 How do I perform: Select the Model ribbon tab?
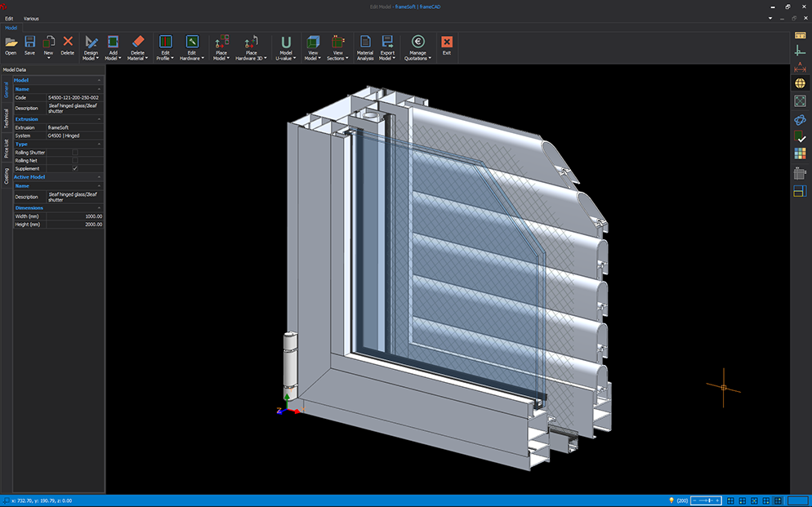click(11, 28)
